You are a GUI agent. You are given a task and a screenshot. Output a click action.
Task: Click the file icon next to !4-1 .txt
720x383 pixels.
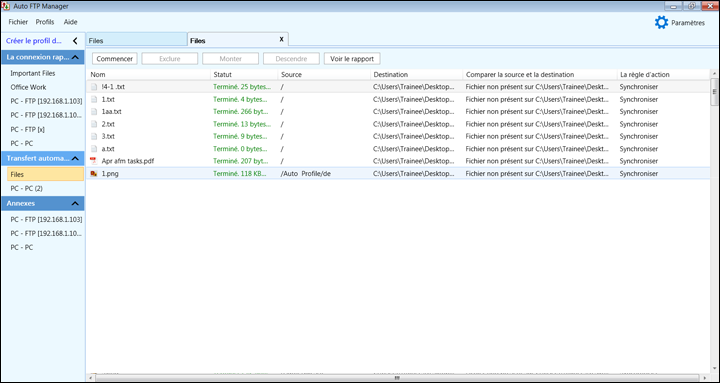pyautogui.click(x=94, y=87)
